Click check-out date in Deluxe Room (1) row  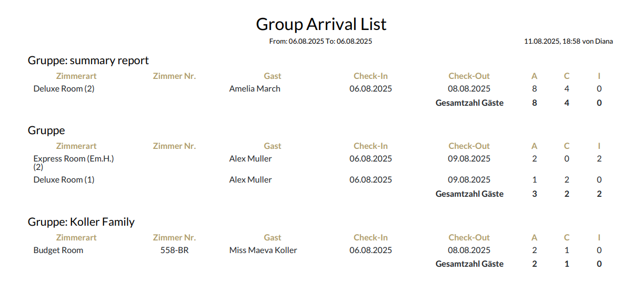tap(469, 180)
